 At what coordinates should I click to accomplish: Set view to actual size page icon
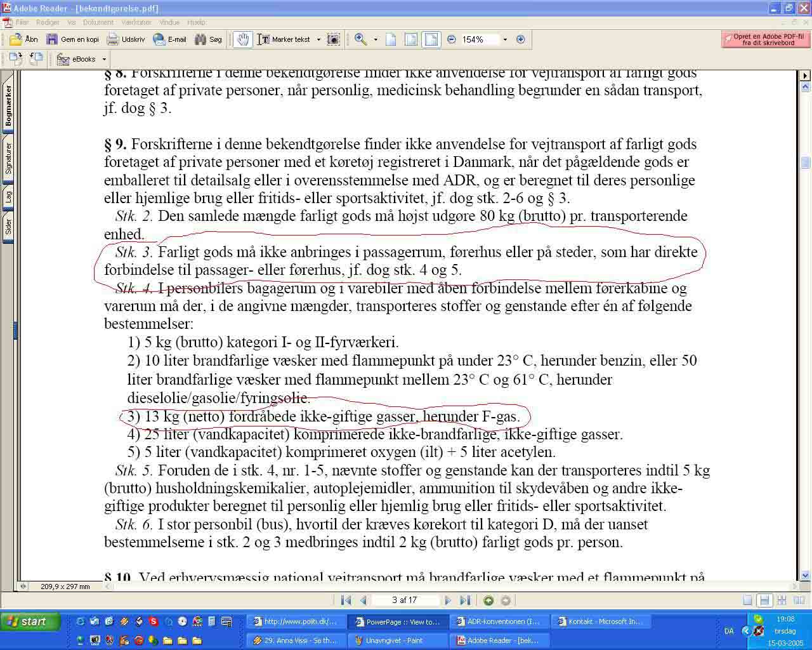391,39
